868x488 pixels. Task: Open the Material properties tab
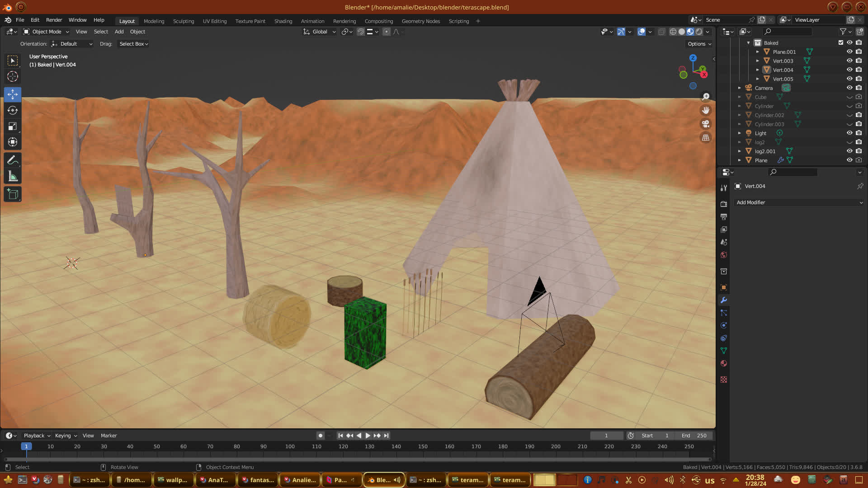point(724,363)
